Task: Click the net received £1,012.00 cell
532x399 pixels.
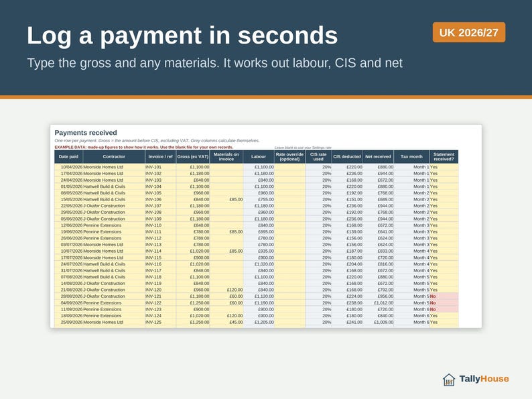Action: click(379, 302)
